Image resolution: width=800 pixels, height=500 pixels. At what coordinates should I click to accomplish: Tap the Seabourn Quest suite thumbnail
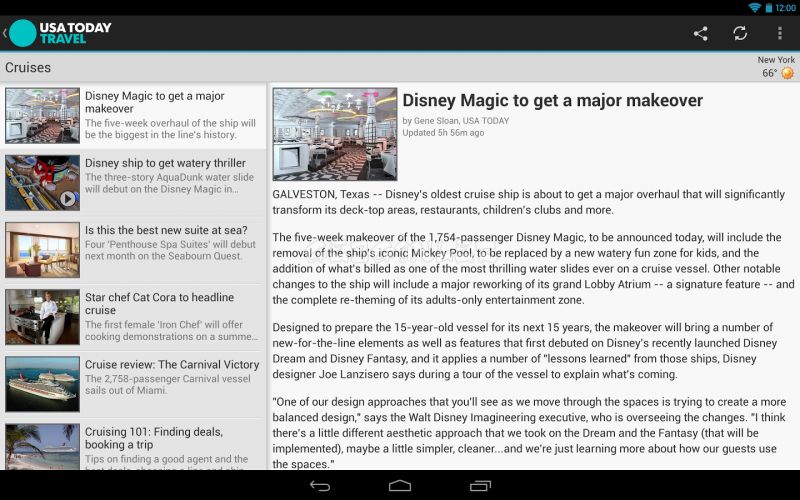coord(42,249)
